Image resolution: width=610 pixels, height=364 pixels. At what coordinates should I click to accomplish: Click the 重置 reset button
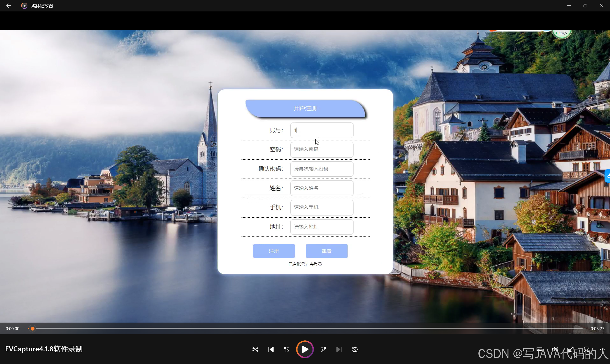click(327, 251)
